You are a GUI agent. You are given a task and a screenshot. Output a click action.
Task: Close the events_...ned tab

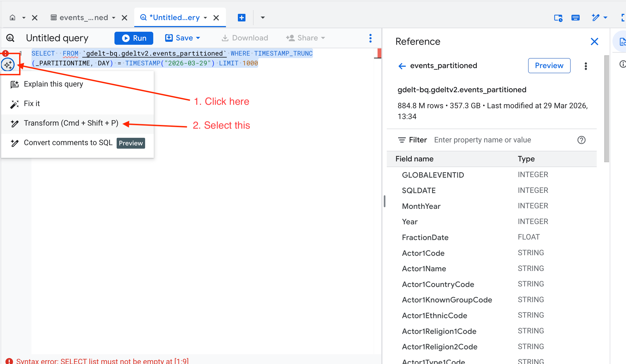click(x=124, y=18)
